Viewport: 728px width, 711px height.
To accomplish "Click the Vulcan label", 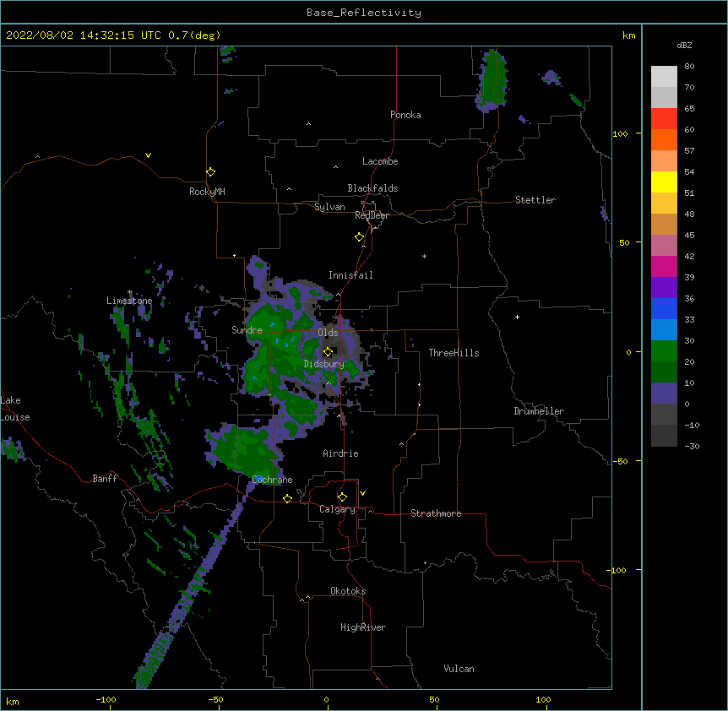I will [459, 669].
